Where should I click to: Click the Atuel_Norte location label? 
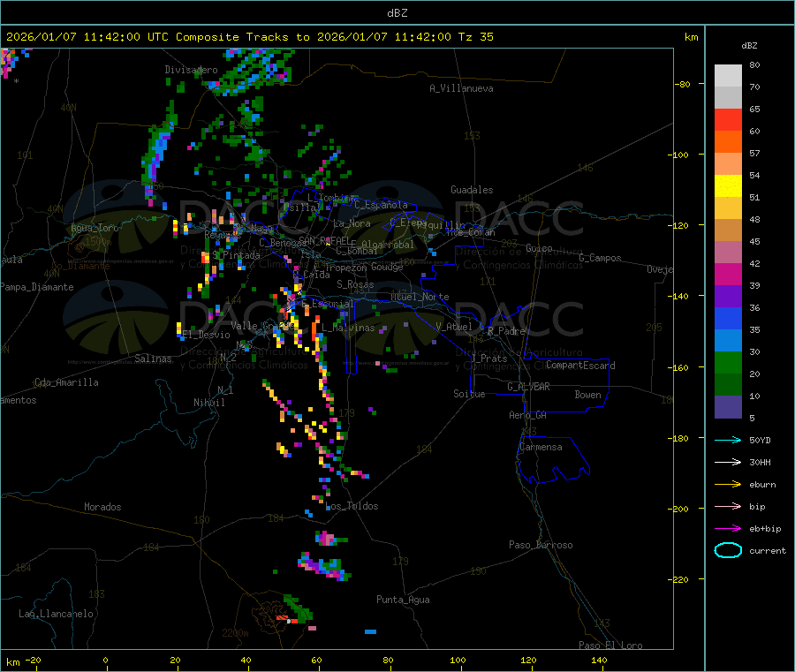tap(420, 297)
